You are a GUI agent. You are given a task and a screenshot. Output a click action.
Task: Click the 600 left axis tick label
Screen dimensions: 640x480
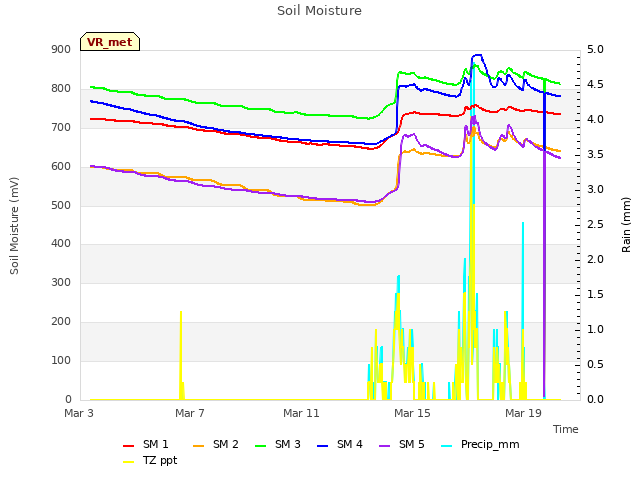tap(61, 166)
